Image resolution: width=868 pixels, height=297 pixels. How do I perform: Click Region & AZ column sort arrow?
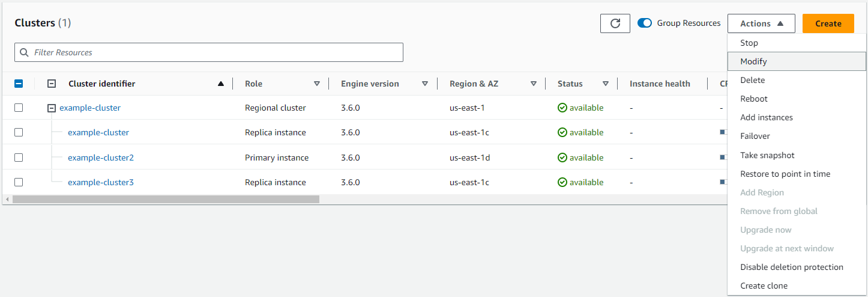tap(533, 84)
